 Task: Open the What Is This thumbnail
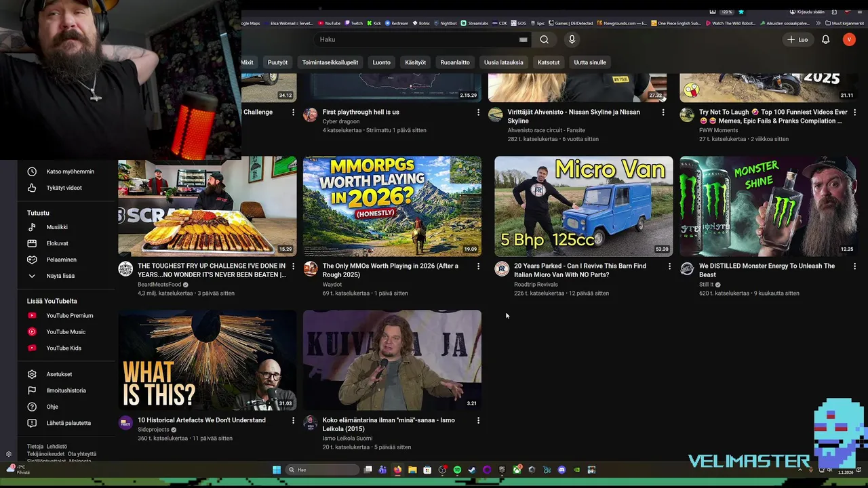tap(208, 360)
